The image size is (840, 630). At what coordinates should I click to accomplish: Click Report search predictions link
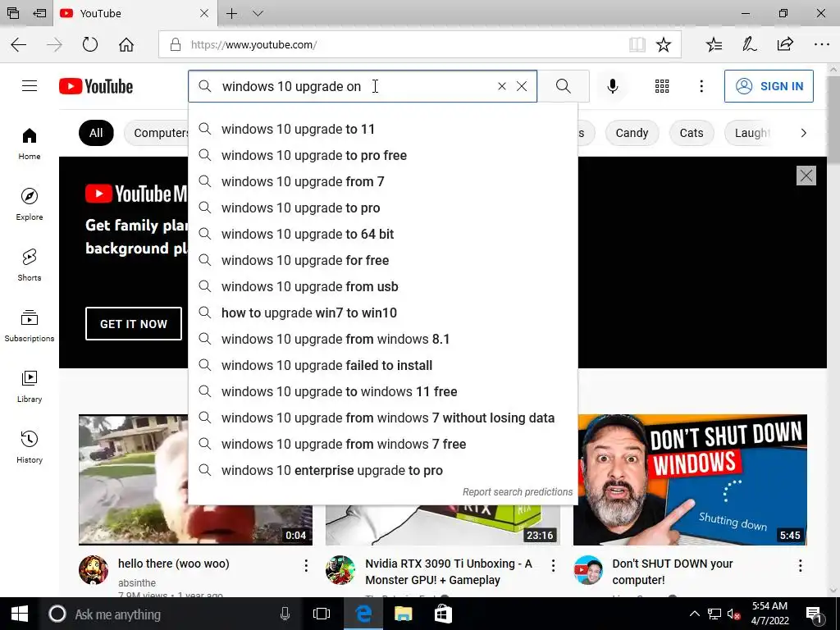[x=518, y=492]
